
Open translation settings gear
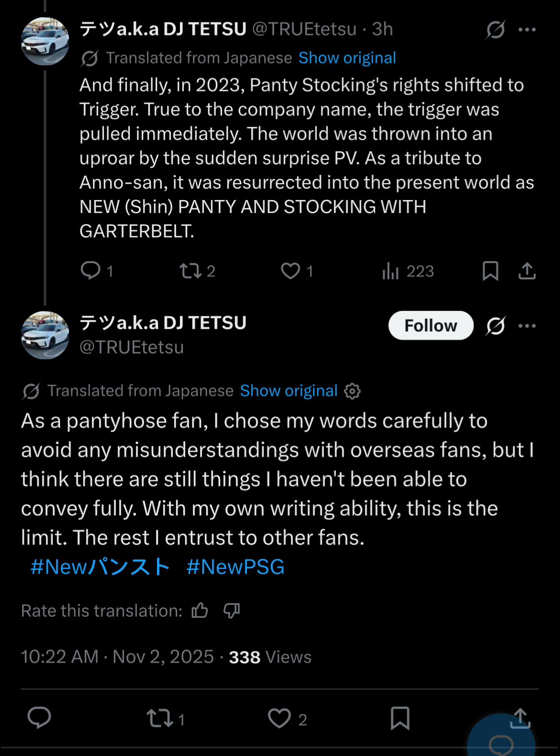[x=353, y=391]
